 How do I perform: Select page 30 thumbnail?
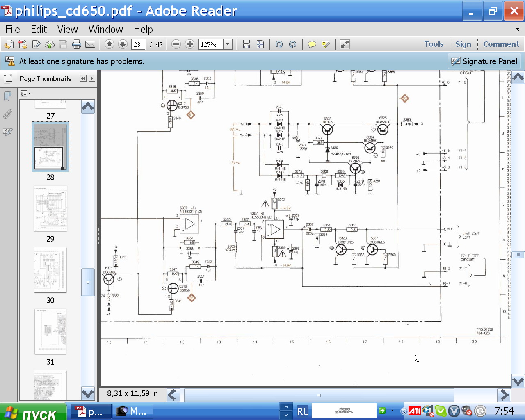pos(50,270)
